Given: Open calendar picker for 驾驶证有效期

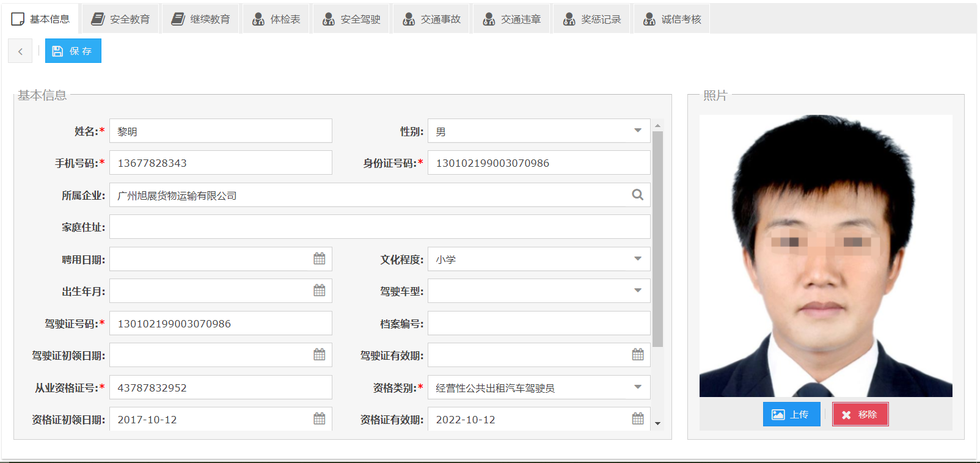Looking at the screenshot, I should [x=638, y=355].
